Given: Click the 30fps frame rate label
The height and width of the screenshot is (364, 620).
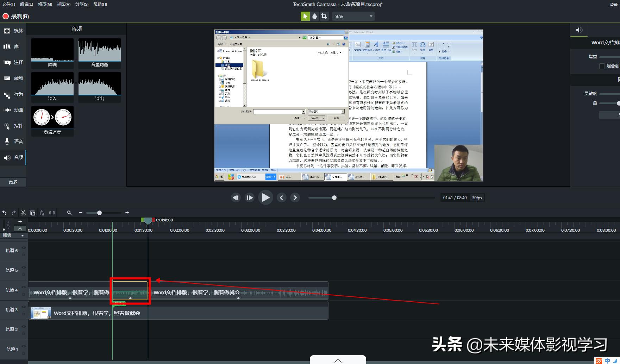Looking at the screenshot, I should pyautogui.click(x=477, y=198).
